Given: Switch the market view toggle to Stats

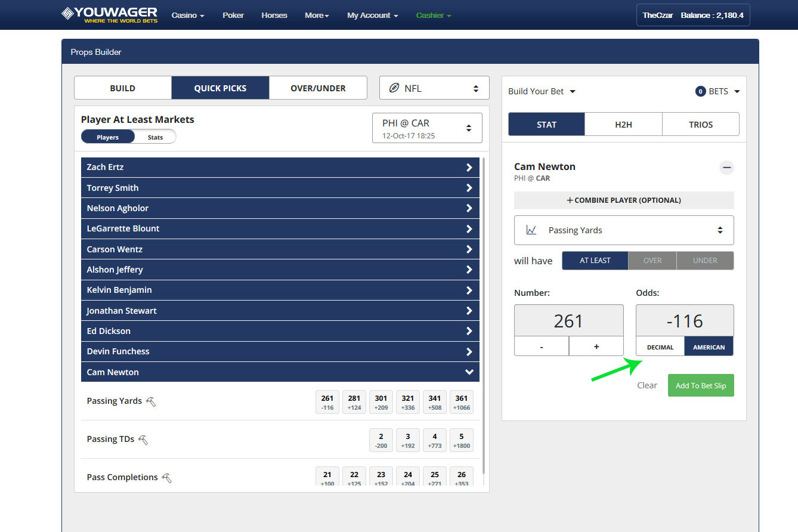Looking at the screenshot, I should click(155, 137).
